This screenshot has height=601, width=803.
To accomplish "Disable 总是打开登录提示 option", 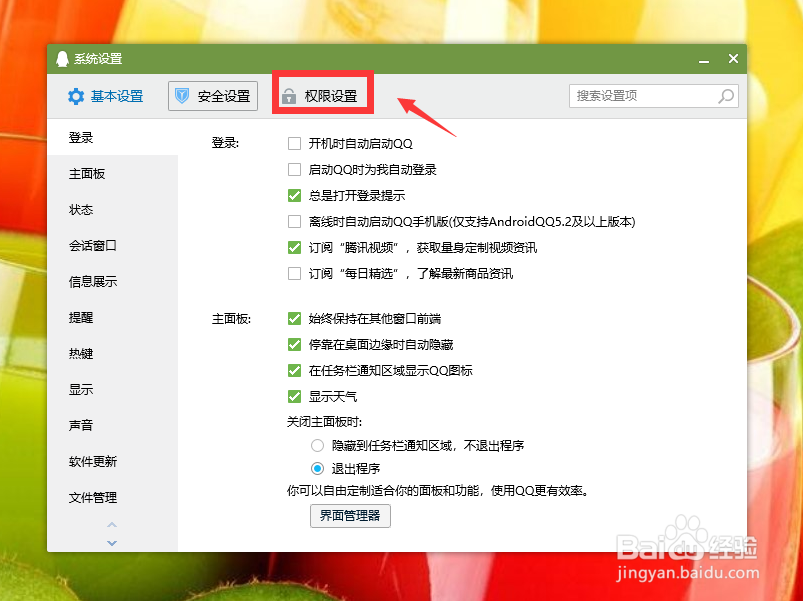I will pos(295,195).
